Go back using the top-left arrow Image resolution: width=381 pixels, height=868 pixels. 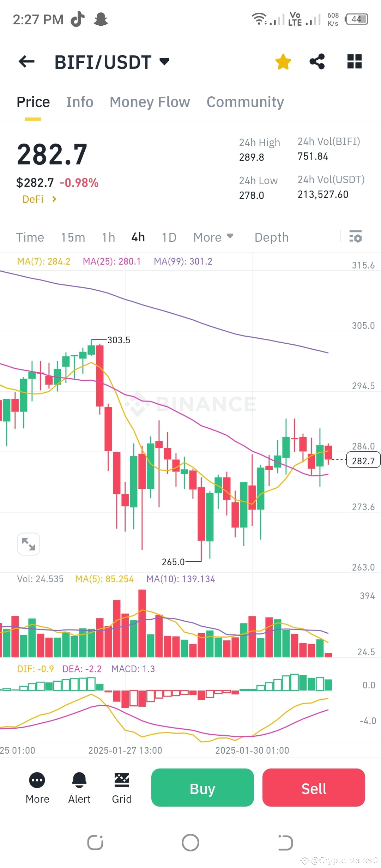pos(26,61)
